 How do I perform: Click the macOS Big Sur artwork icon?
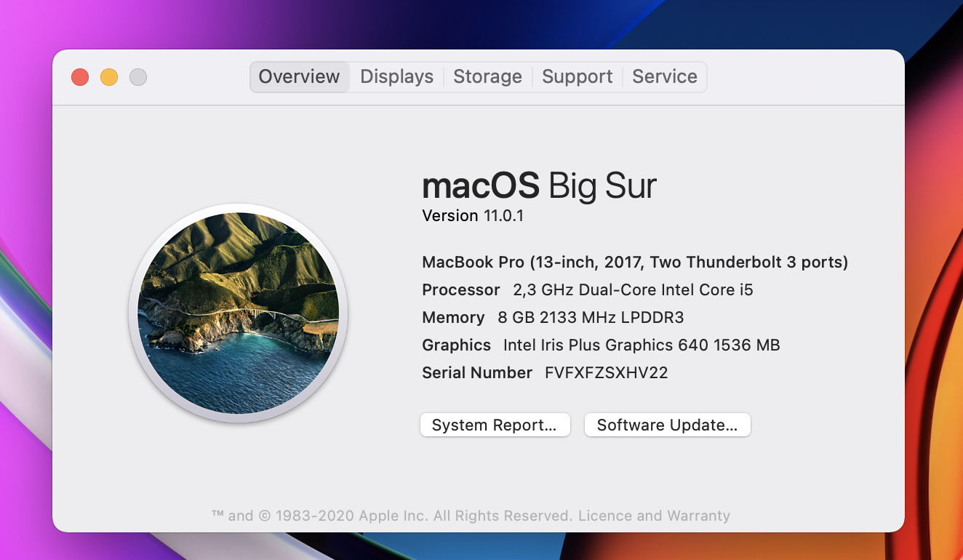tap(238, 313)
